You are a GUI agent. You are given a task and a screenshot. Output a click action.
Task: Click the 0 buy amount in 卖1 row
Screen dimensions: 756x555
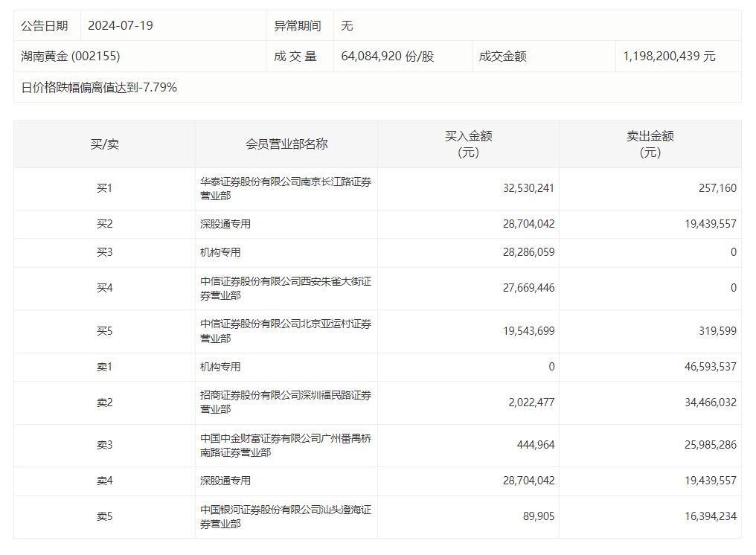[x=551, y=367]
